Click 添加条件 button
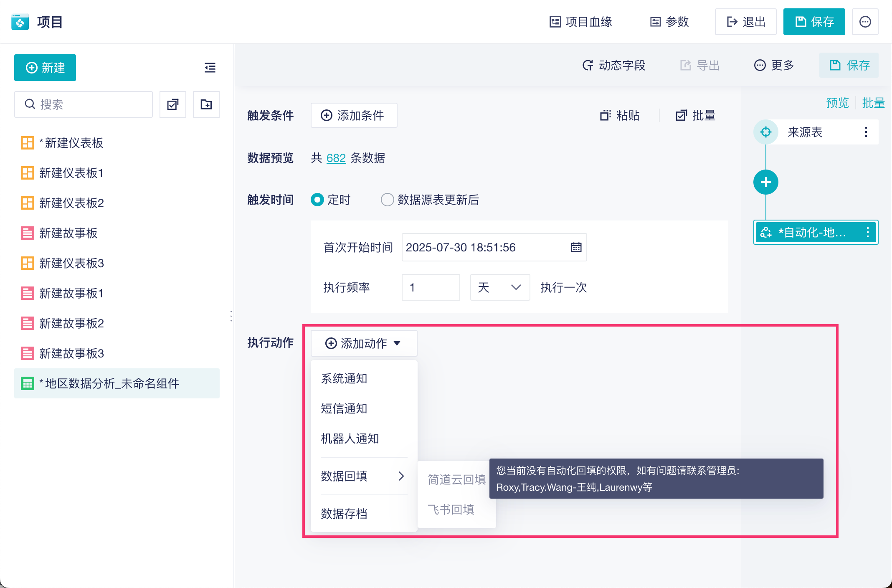 (x=354, y=116)
